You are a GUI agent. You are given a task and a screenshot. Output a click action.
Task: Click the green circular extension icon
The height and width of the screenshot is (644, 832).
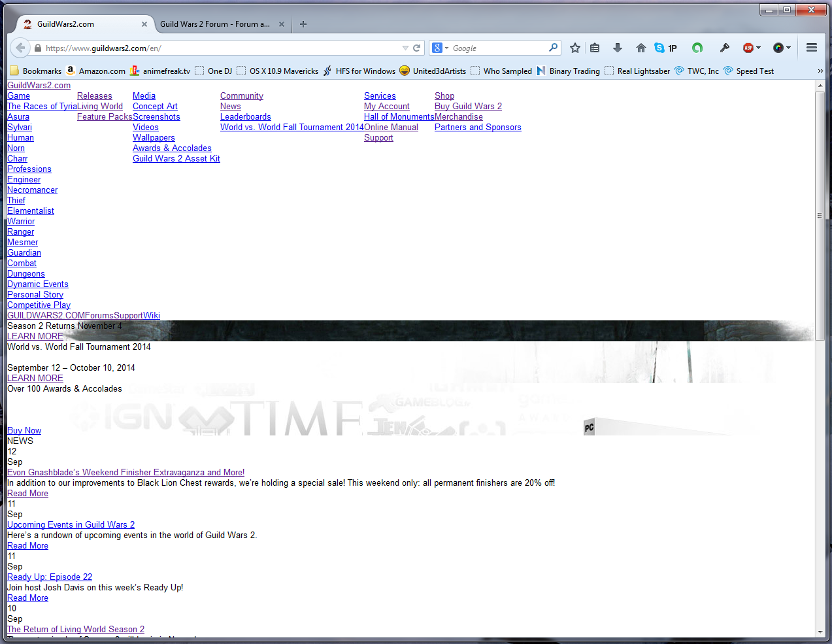click(x=697, y=48)
